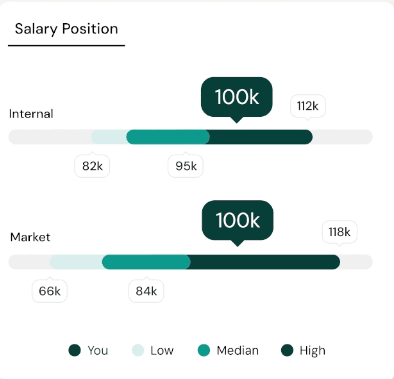Click the 82k Internal low label
Viewport: 394px width, 379px height.
click(x=92, y=166)
